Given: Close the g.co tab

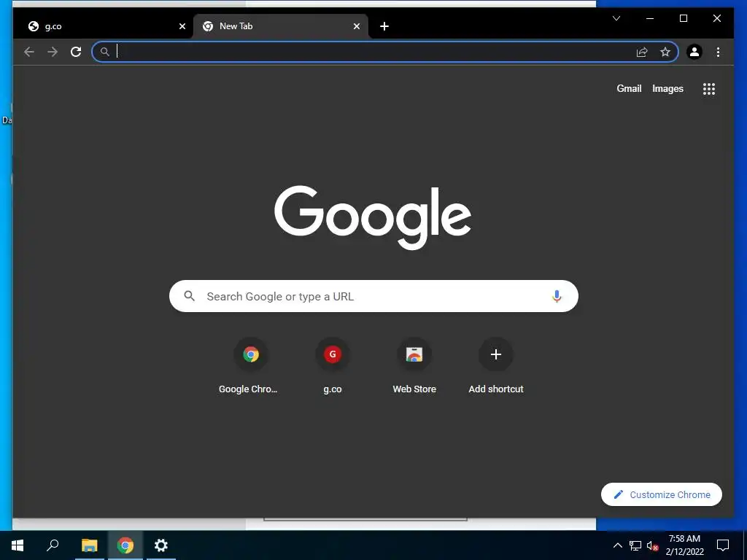Looking at the screenshot, I should (x=182, y=26).
